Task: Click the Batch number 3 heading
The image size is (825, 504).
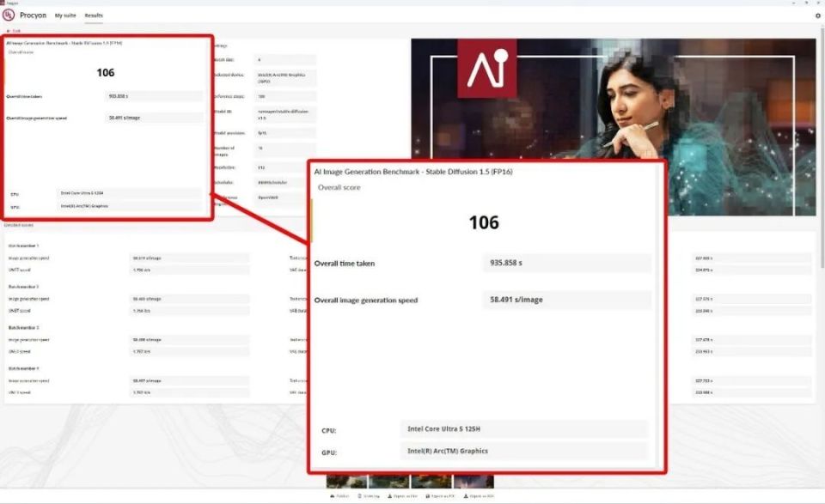Action: pos(23,328)
